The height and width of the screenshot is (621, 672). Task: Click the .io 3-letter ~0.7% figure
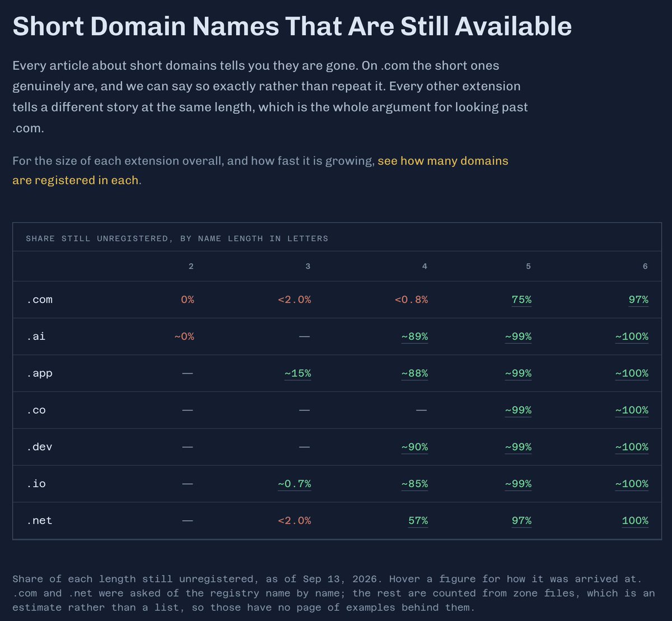click(295, 484)
